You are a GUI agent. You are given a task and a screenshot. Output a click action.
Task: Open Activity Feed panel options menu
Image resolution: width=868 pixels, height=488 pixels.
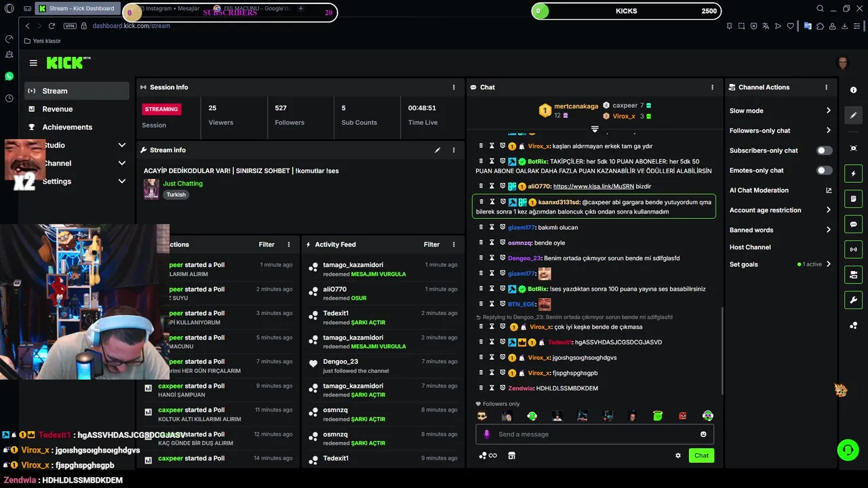pyautogui.click(x=454, y=245)
